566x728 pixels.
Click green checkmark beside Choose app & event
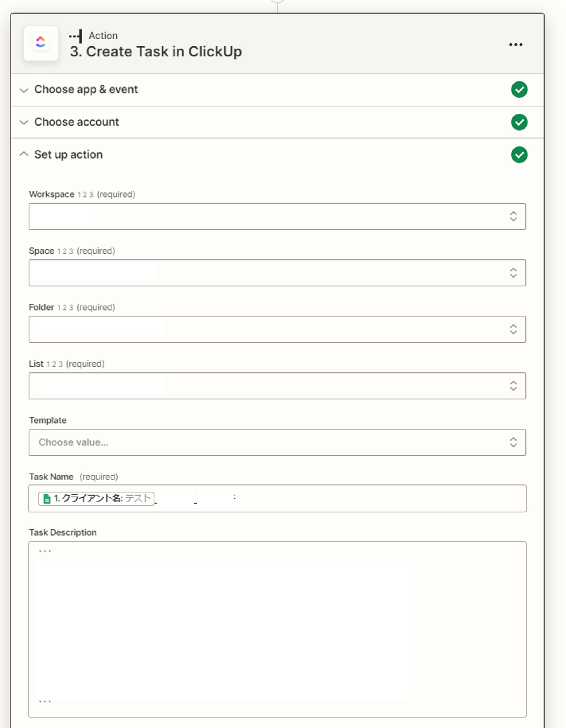(519, 90)
